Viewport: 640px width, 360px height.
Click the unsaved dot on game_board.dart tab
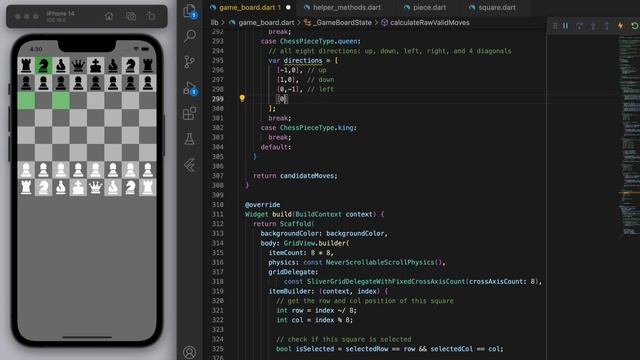tap(288, 7)
